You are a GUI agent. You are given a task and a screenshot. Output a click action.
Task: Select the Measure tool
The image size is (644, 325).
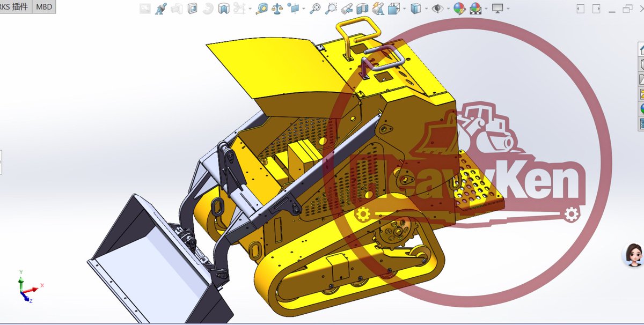tap(262, 8)
